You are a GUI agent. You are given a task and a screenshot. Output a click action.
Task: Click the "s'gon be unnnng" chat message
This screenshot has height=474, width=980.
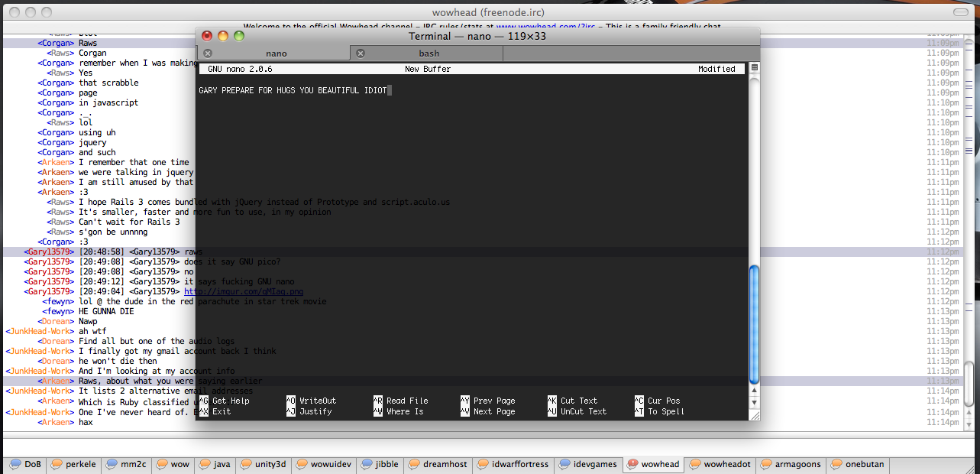[x=113, y=232]
